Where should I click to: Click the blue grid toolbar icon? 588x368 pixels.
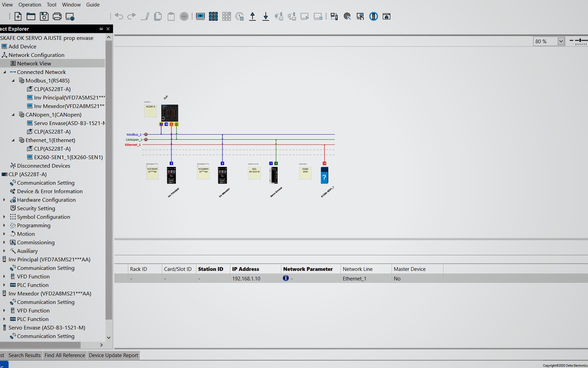click(213, 16)
